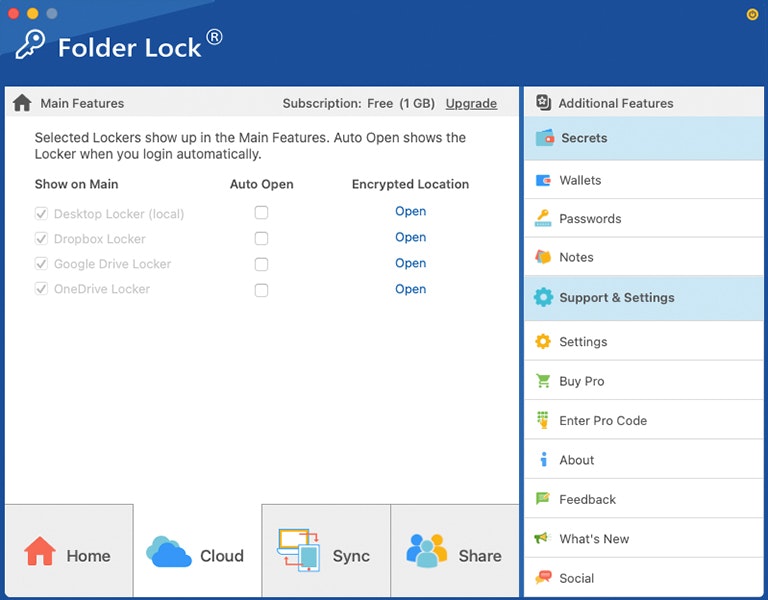
Task: Click the Secrets section header label
Action: coord(584,138)
